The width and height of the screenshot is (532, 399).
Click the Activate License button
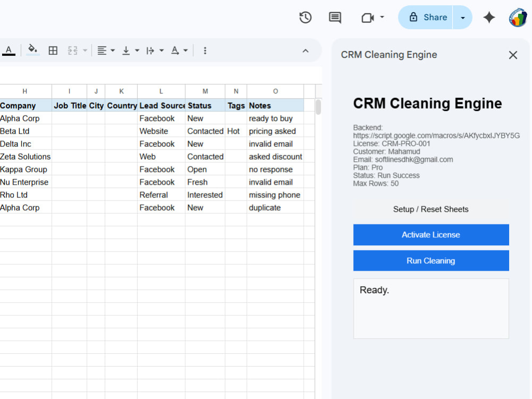tap(431, 235)
